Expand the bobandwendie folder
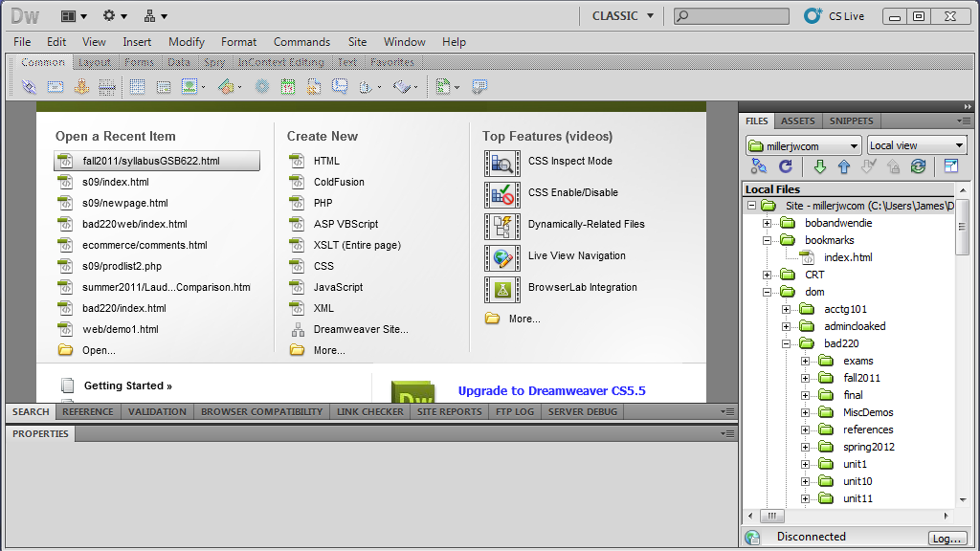The width and height of the screenshot is (980, 551). coord(768,223)
